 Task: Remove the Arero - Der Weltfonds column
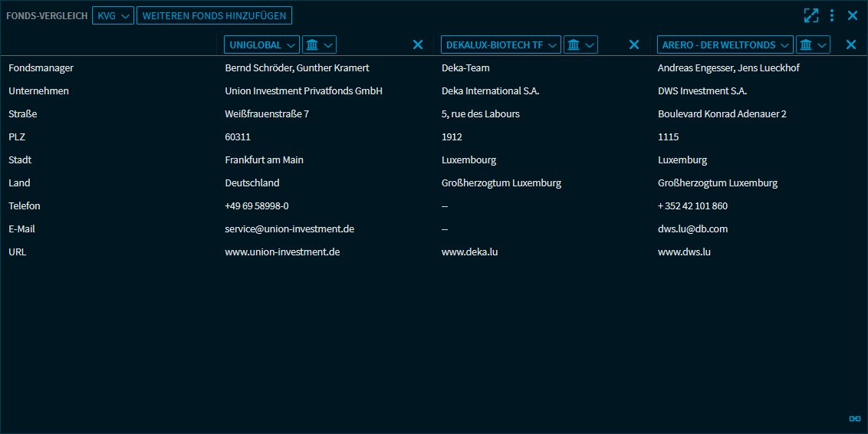tap(850, 44)
